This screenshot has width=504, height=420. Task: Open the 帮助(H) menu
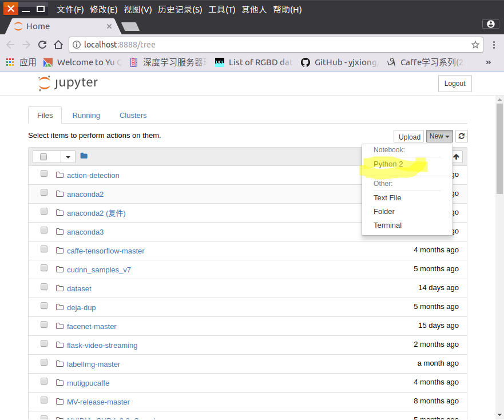coord(287,9)
